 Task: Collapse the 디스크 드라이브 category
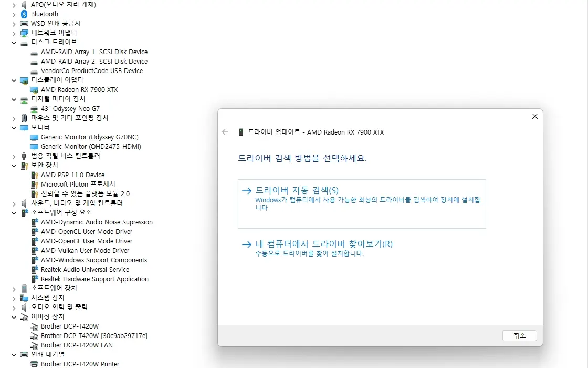point(14,43)
